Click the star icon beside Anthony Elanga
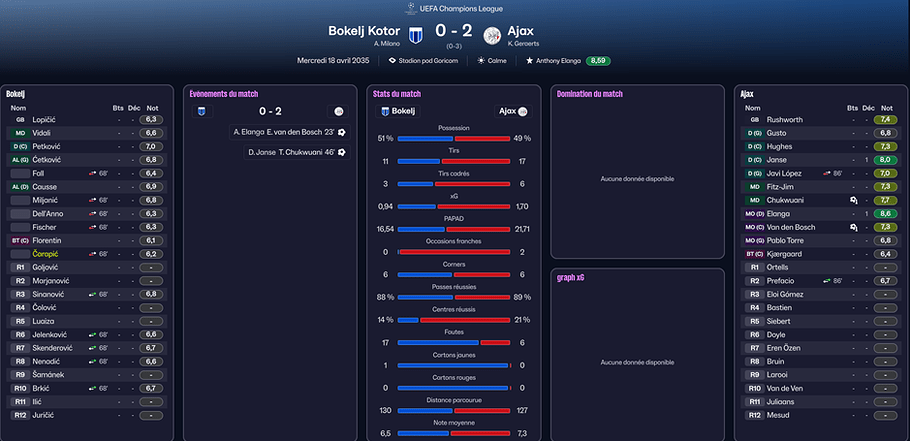Image resolution: width=910 pixels, height=441 pixels. point(529,60)
